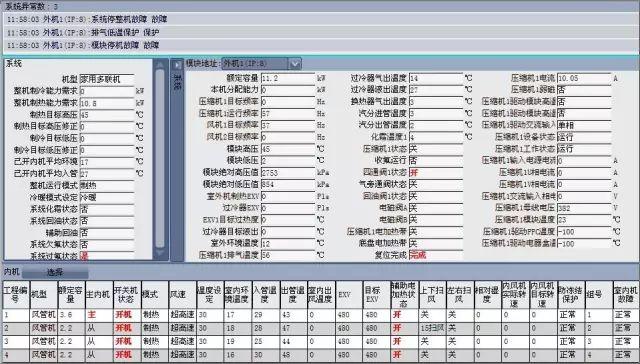
Task: Click the system panel scrollbar down arrow
Action: (160, 253)
